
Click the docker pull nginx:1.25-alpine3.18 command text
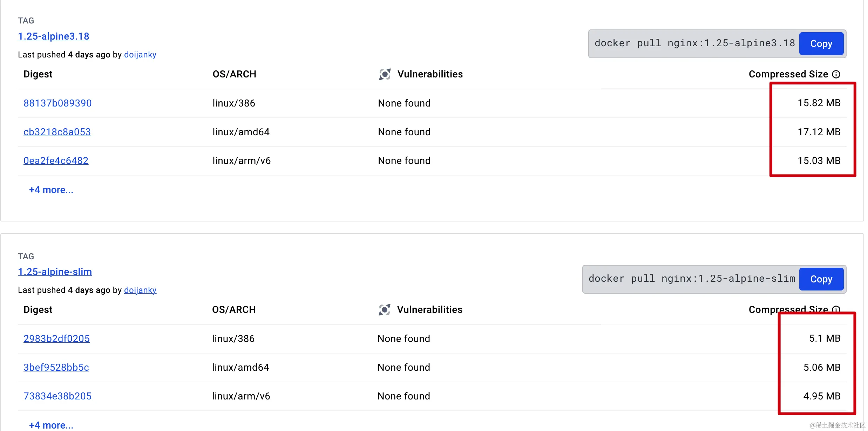point(694,43)
